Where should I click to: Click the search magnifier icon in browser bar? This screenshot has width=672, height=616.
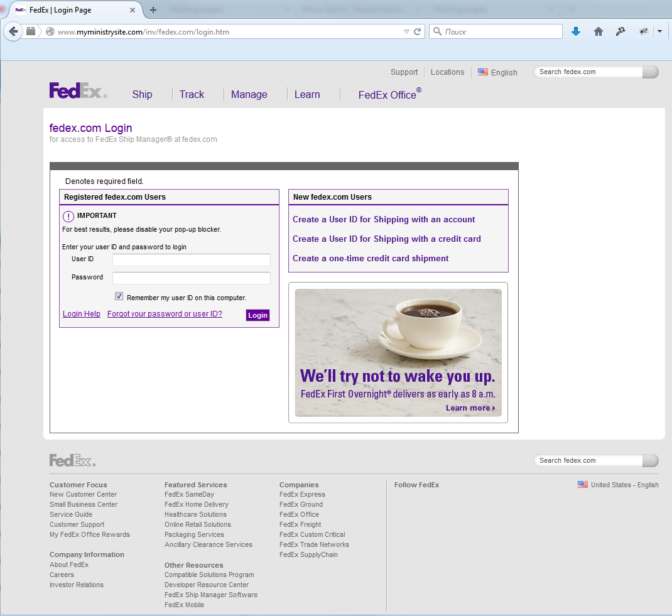[437, 31]
